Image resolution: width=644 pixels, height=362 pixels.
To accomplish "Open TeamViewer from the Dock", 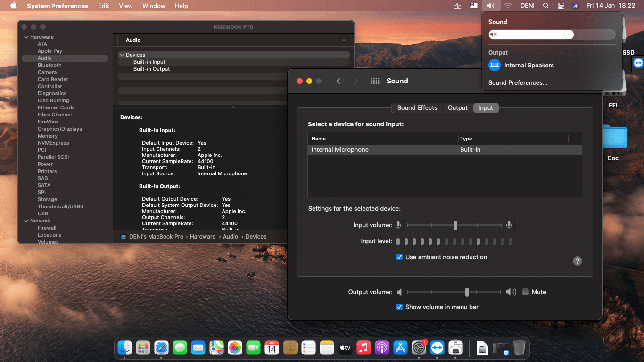I will 437,348.
